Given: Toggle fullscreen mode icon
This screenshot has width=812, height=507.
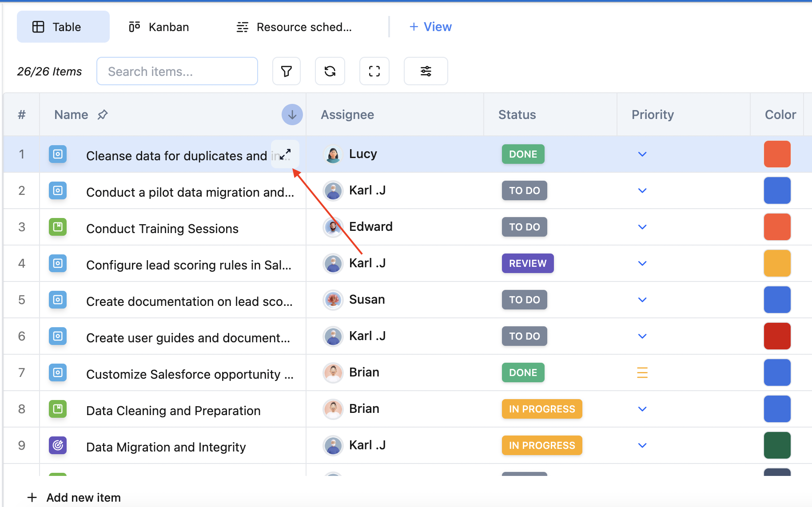Looking at the screenshot, I should click(x=374, y=71).
